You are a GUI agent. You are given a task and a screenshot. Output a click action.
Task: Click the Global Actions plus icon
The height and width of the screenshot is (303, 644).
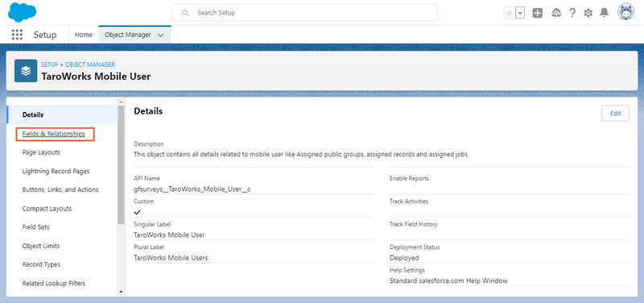click(538, 13)
